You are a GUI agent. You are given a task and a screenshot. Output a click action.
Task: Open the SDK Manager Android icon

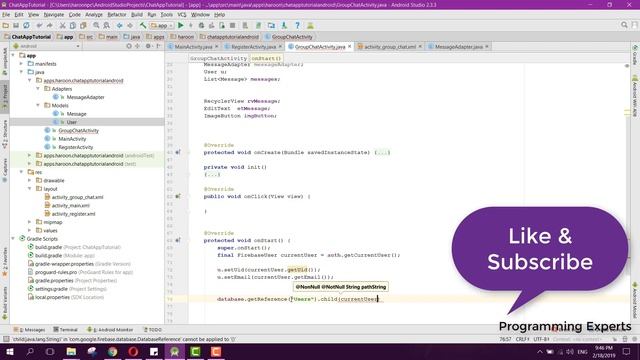[310, 25]
